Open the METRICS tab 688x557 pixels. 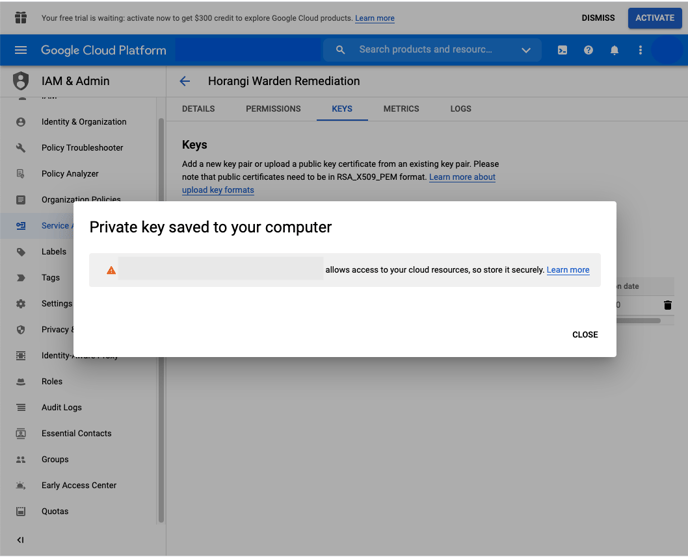tap(401, 109)
